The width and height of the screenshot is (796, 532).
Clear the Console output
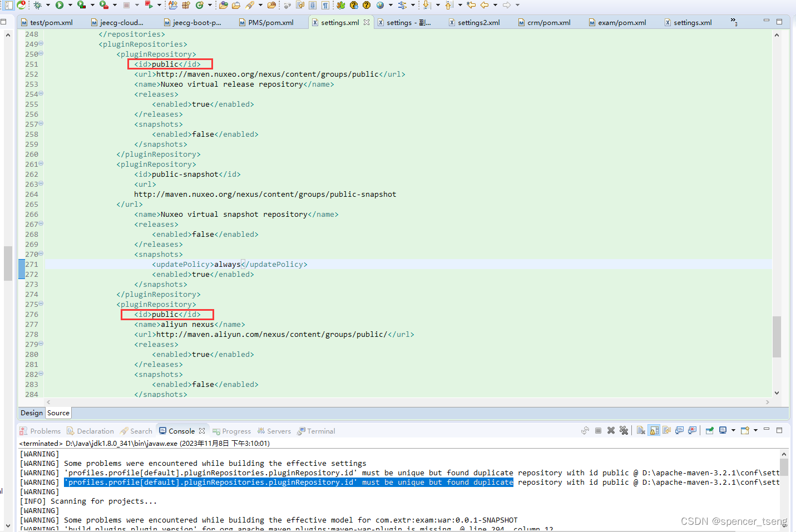pos(640,430)
